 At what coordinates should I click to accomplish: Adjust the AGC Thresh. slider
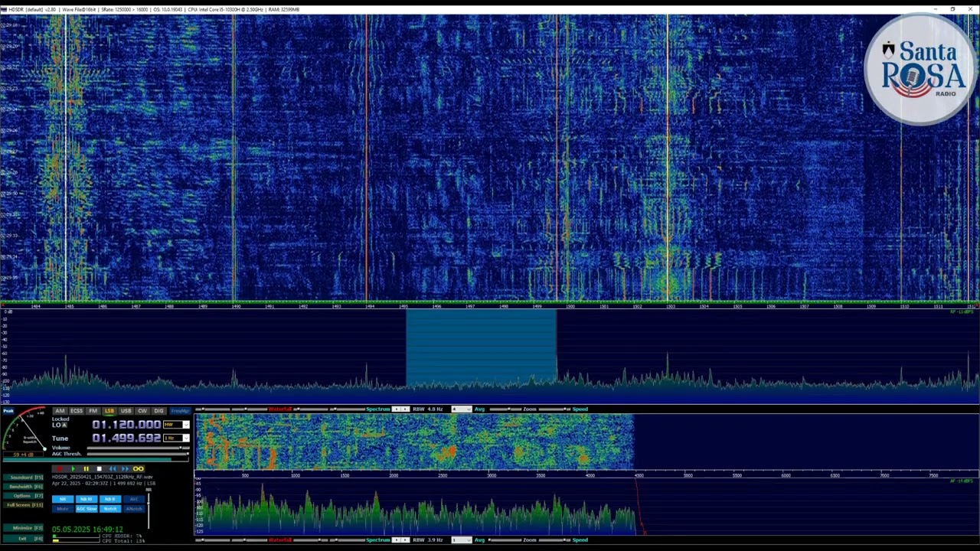pyautogui.click(x=139, y=454)
